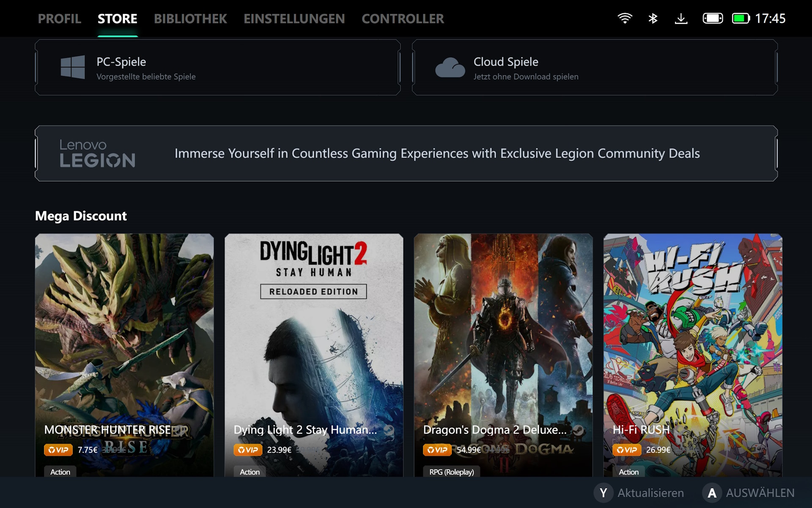Image resolution: width=812 pixels, height=508 pixels.
Task: Open the Legion Community Deals banner
Action: tap(437, 153)
